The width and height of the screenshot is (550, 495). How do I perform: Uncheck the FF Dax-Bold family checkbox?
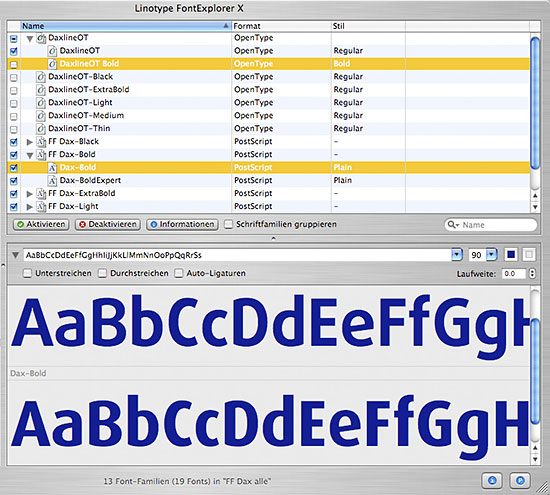click(x=14, y=155)
